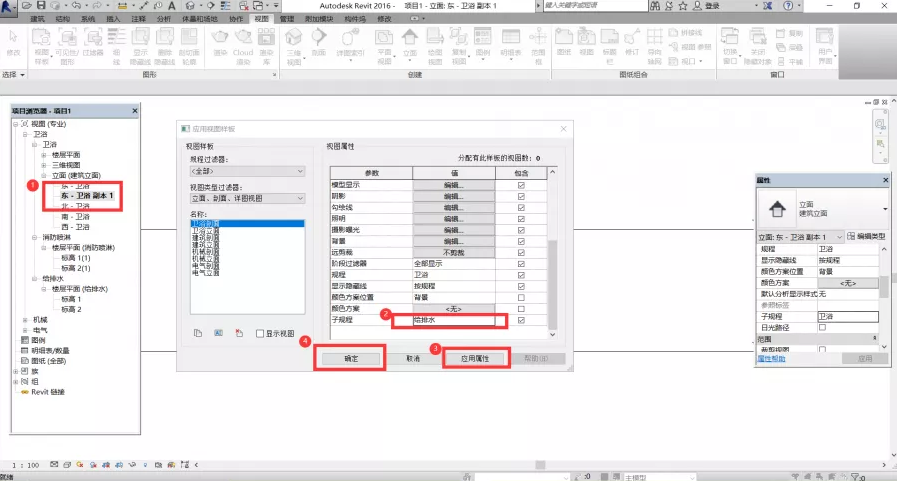Click the favorites star icon
This screenshot has height=481, width=897.
[683, 6]
